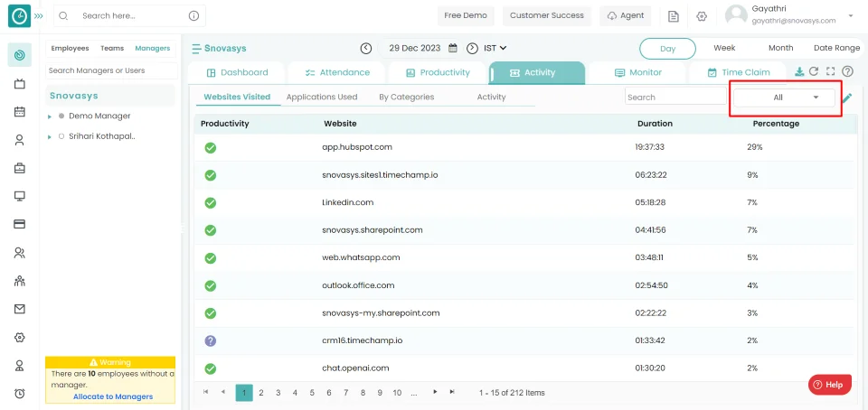868x410 pixels.
Task: Open the team group sidebar icon
Action: [19, 281]
